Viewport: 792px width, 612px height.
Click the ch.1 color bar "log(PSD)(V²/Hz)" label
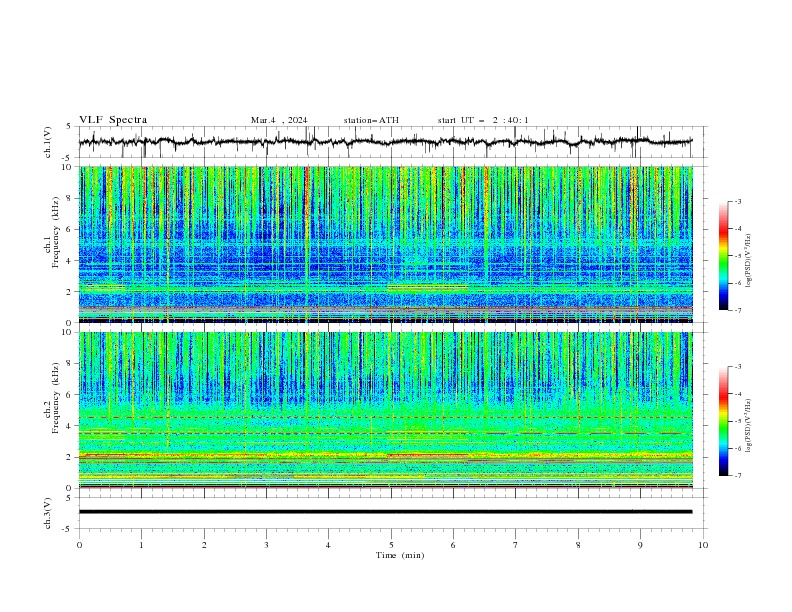pos(749,260)
